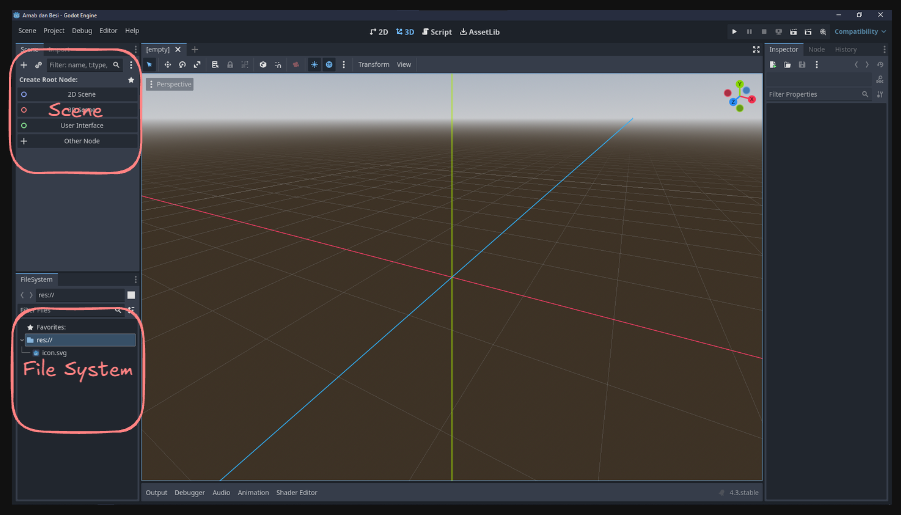Open the remote debug deploy option
901x515 pixels.
779,32
